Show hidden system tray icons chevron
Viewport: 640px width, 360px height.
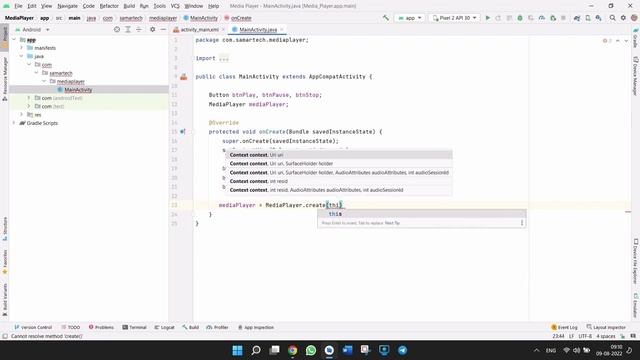pyautogui.click(x=536, y=351)
